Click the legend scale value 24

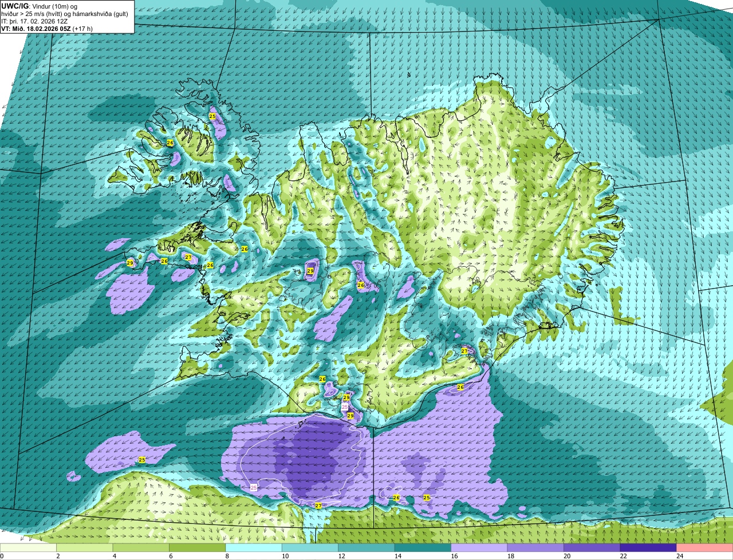pos(680,556)
